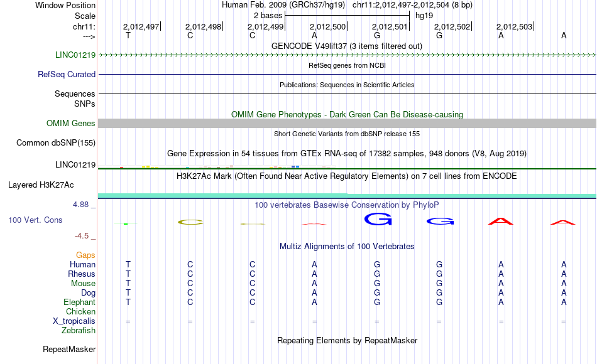Click the Window Position label
The height and width of the screenshot is (364, 597).
tap(65, 5)
